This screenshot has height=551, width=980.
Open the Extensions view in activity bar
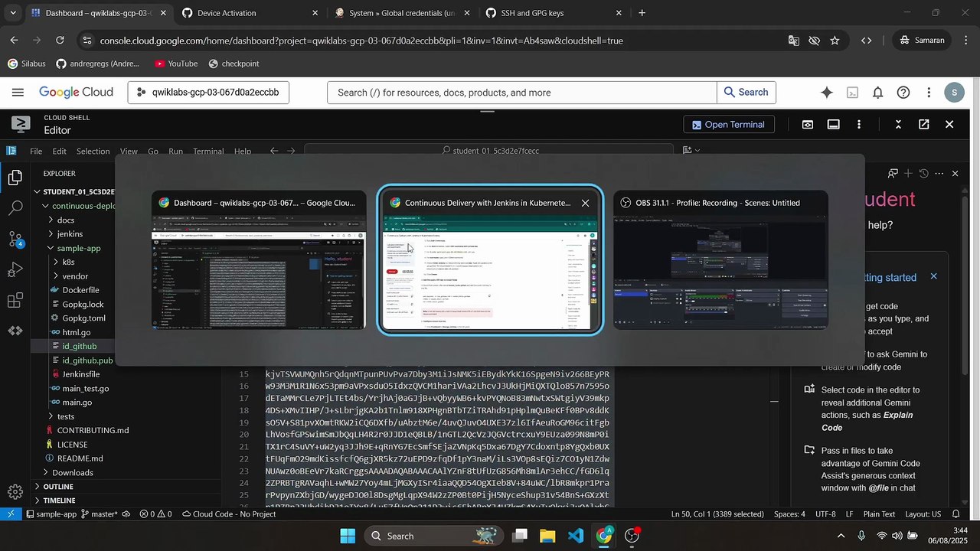(x=15, y=300)
